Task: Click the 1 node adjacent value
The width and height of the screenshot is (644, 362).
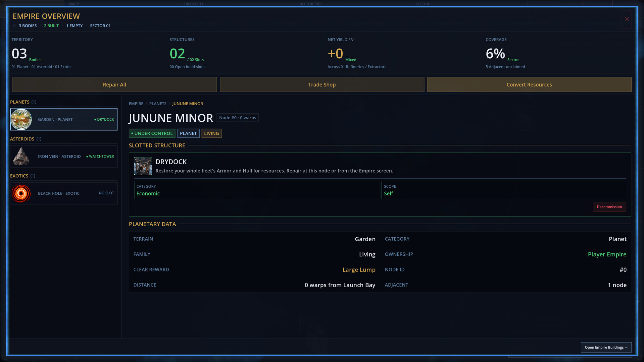Action: pos(617,285)
